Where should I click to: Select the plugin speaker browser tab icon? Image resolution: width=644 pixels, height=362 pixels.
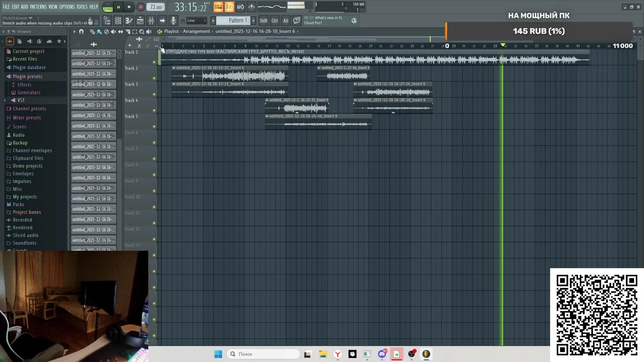pyautogui.click(x=30, y=41)
